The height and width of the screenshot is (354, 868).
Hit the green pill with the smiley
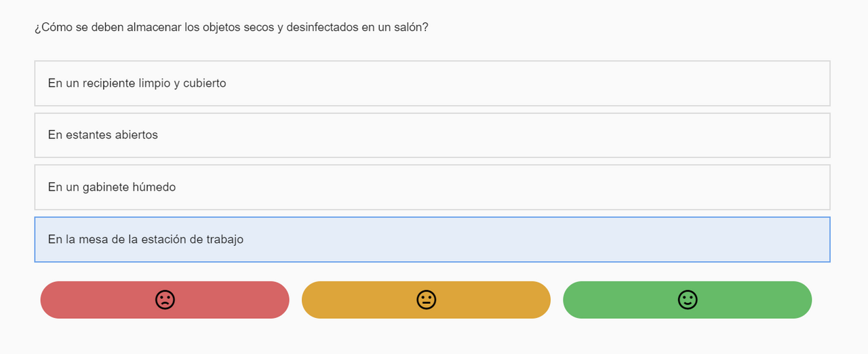pyautogui.click(x=688, y=300)
